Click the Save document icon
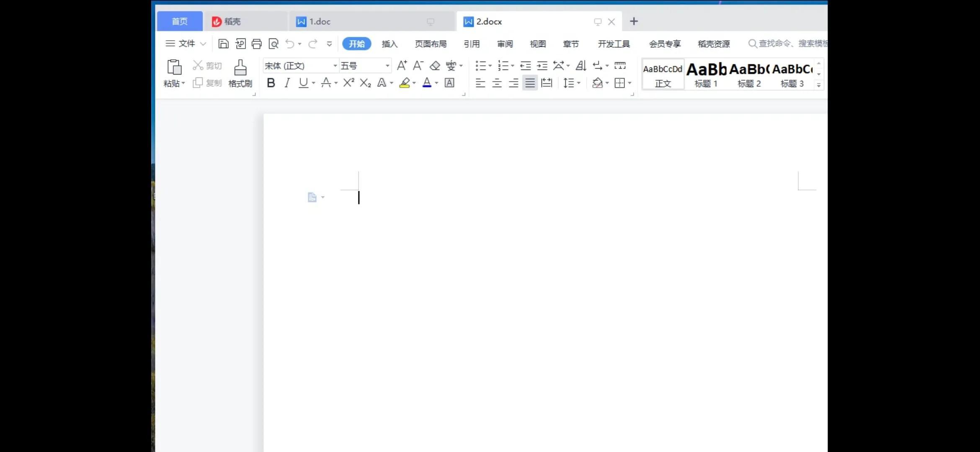This screenshot has height=452, width=980. click(223, 44)
